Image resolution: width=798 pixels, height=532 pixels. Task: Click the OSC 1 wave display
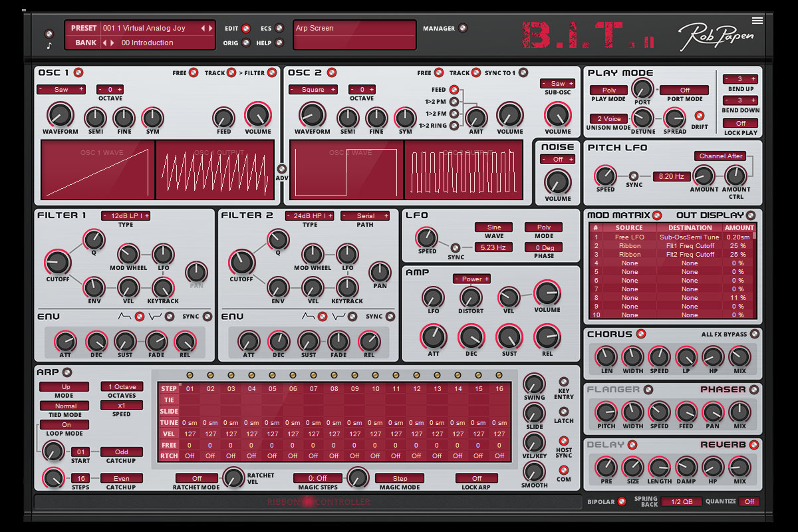click(x=98, y=169)
